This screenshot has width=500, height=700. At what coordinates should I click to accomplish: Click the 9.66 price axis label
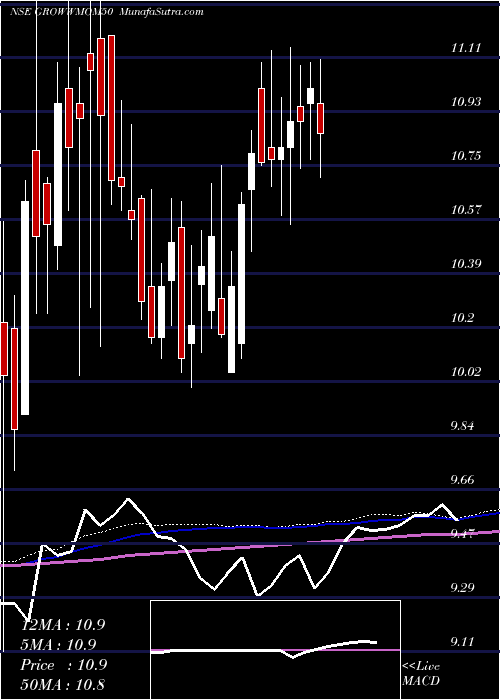(462, 480)
